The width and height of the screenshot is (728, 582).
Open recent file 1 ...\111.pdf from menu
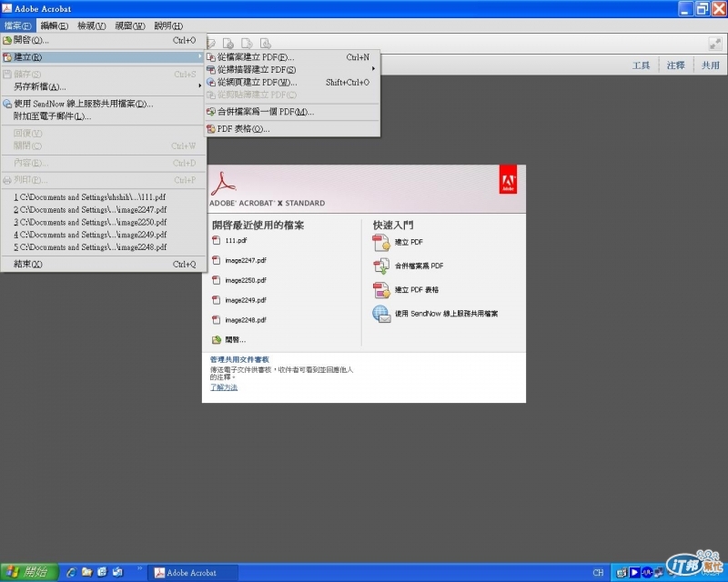tap(104, 197)
